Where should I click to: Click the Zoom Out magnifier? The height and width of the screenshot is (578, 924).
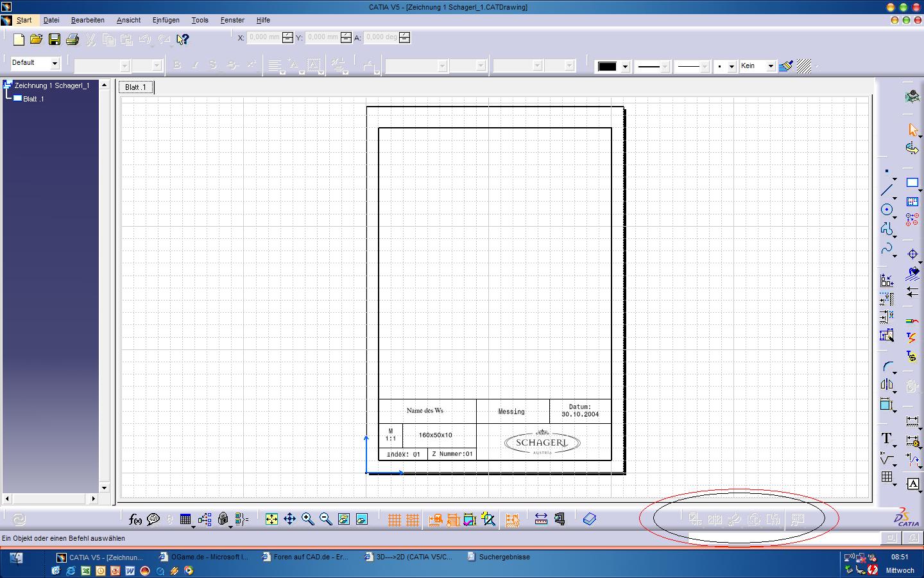tap(326, 519)
